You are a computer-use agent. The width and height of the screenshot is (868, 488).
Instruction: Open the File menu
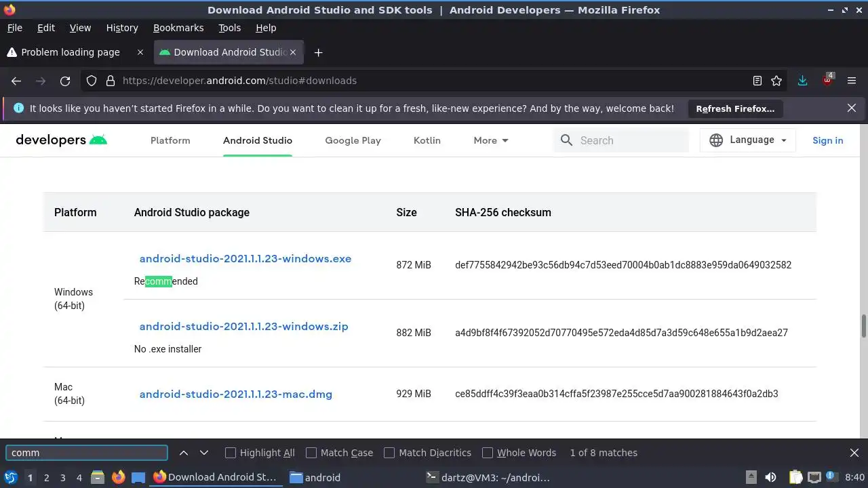tap(15, 28)
